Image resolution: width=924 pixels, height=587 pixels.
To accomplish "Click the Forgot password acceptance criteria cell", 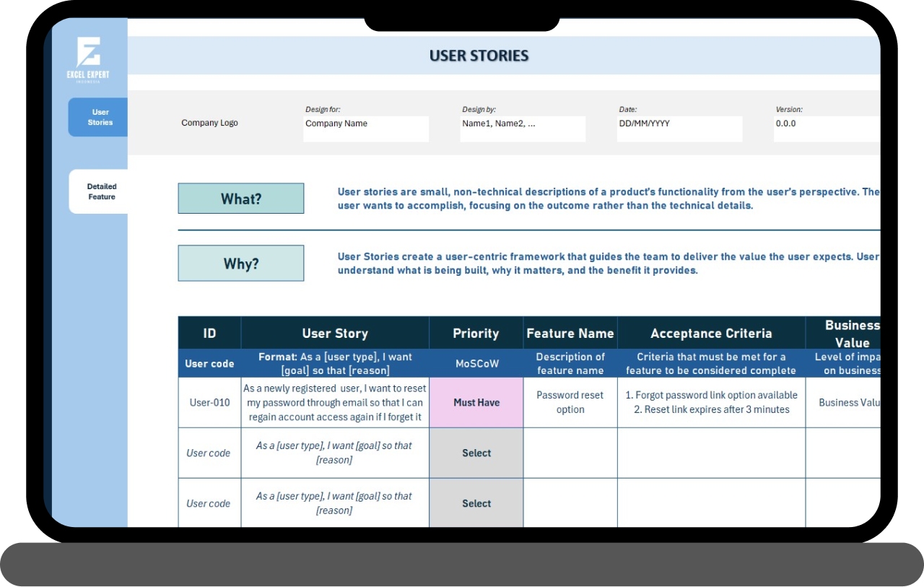I will click(711, 403).
